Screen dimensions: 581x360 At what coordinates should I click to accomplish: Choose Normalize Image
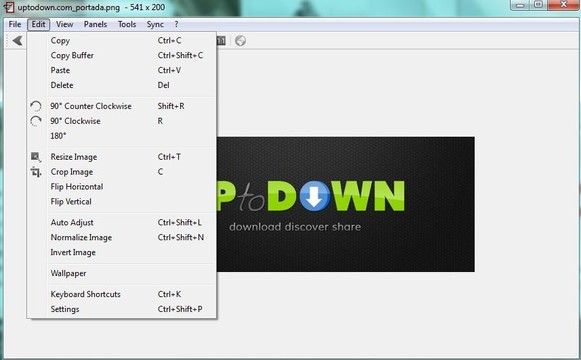coord(122,237)
